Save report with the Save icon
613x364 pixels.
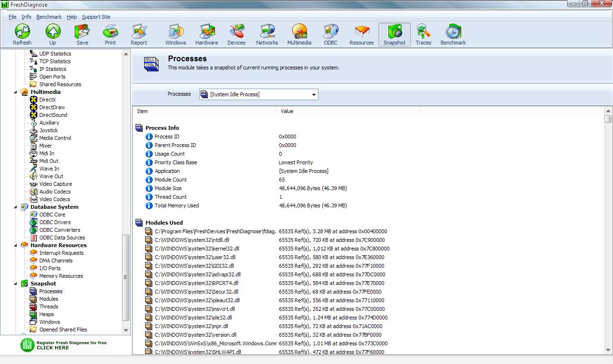pyautogui.click(x=82, y=34)
